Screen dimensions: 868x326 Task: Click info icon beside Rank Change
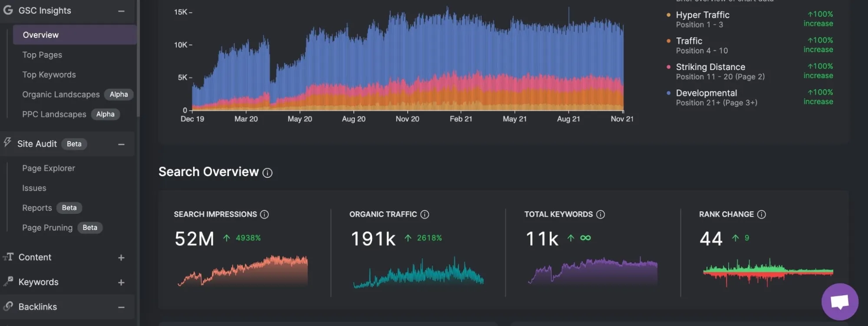(x=761, y=214)
